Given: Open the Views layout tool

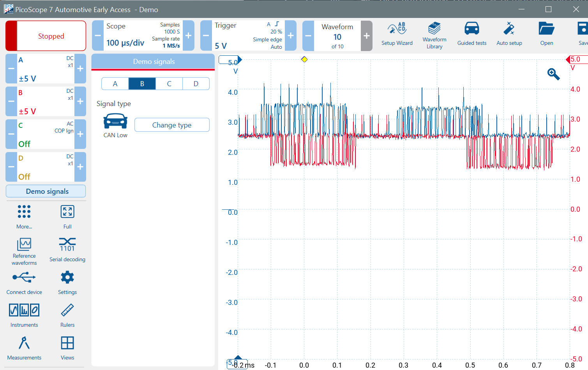Looking at the screenshot, I should (67, 348).
